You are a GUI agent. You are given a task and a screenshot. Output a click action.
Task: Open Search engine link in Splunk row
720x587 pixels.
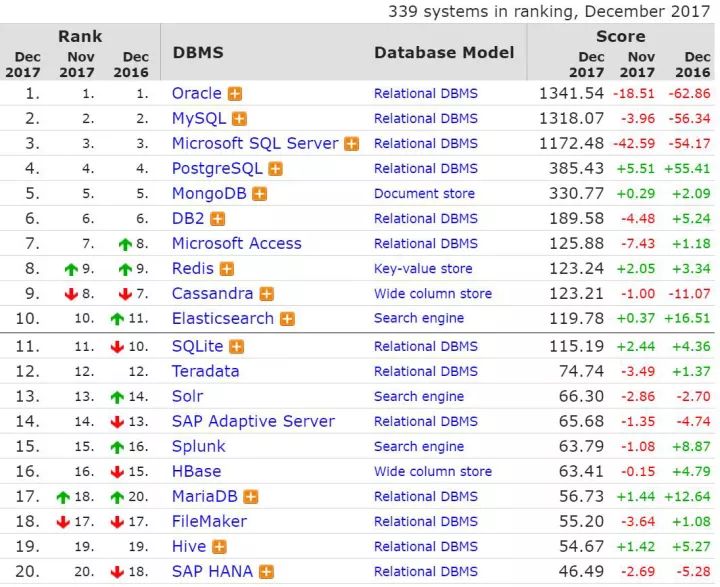(419, 446)
